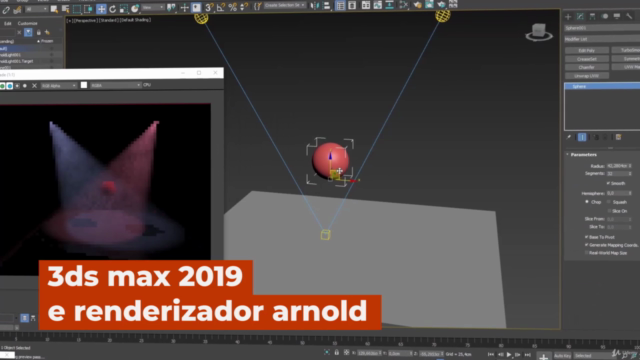Open the Align tool

click(x=327, y=6)
